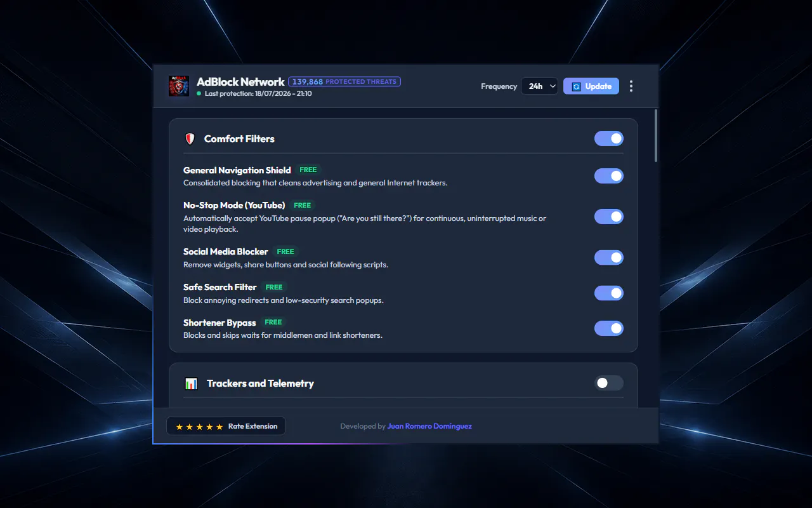Click the General Navigation Shield title
This screenshot has height=508, width=812.
tap(237, 170)
